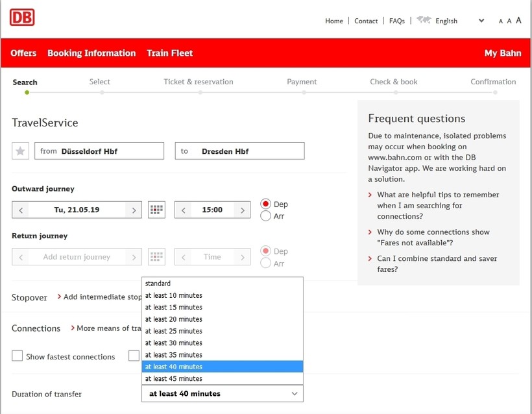The image size is (532, 414).
Task: Open the Train Fleet menu
Action: [169, 53]
